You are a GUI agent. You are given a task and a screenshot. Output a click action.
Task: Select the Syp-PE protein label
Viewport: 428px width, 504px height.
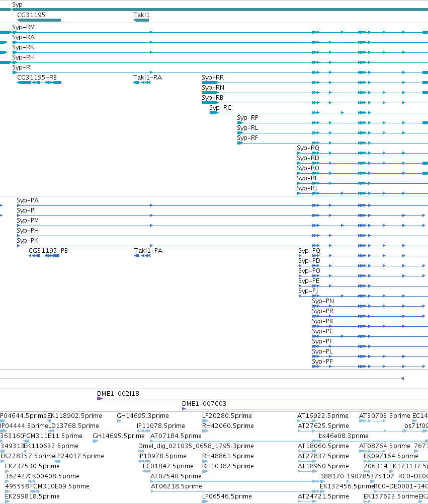click(x=309, y=281)
